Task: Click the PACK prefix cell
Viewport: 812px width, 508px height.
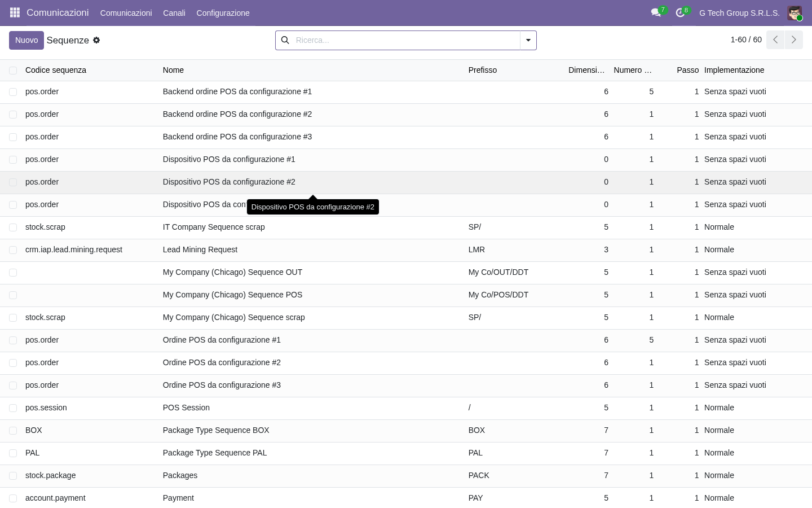Action: click(479, 475)
